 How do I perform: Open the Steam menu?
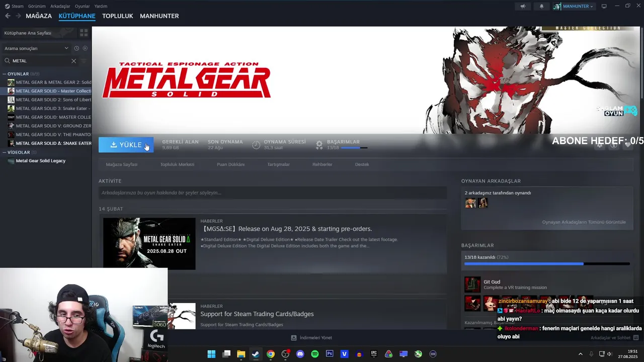[14, 6]
